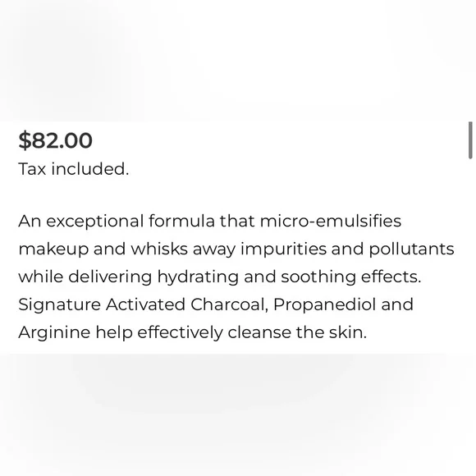Click the 'Tax included.' note
The image size is (476, 476).
click(x=74, y=169)
